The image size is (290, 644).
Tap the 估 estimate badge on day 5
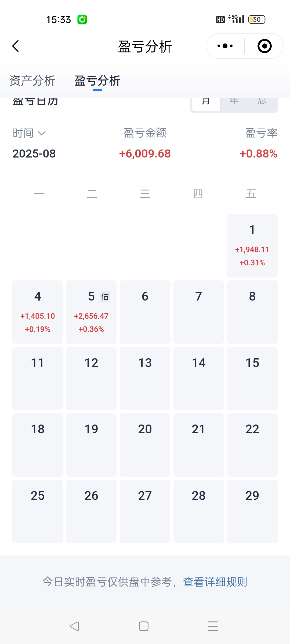105,297
